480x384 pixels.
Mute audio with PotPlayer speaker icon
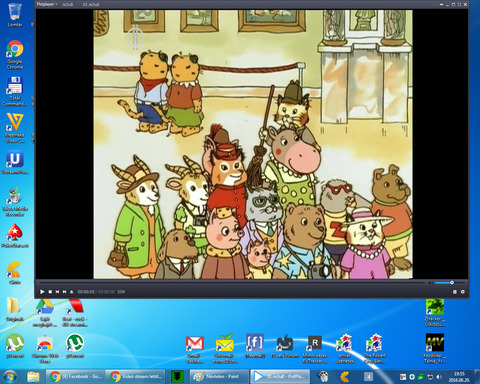[430, 283]
